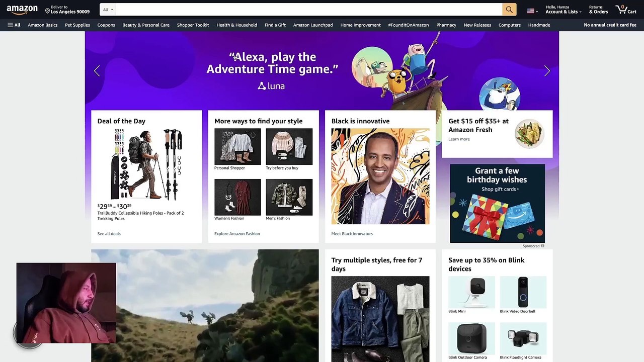Expand Account & Lists menu
The image size is (644, 362).
563,10
